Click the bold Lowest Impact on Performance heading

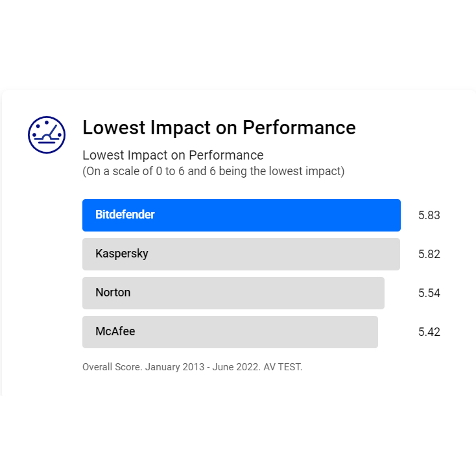219,128
